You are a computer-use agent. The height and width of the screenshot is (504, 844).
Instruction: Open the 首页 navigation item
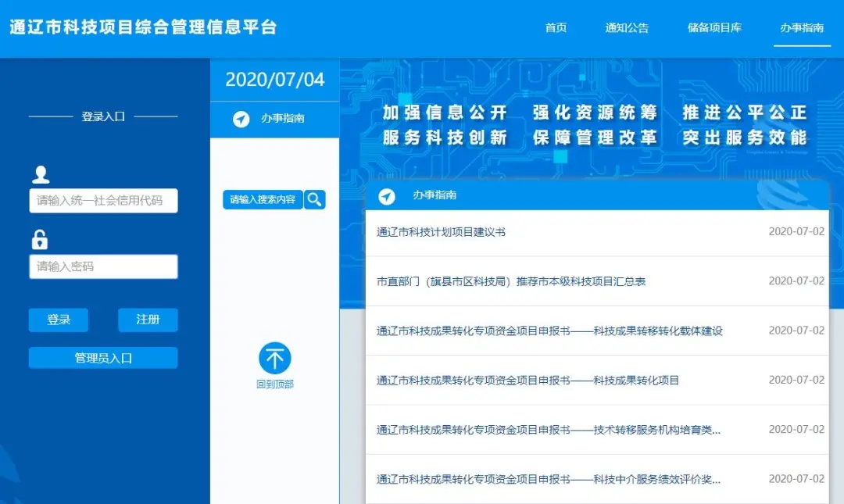pyautogui.click(x=556, y=28)
